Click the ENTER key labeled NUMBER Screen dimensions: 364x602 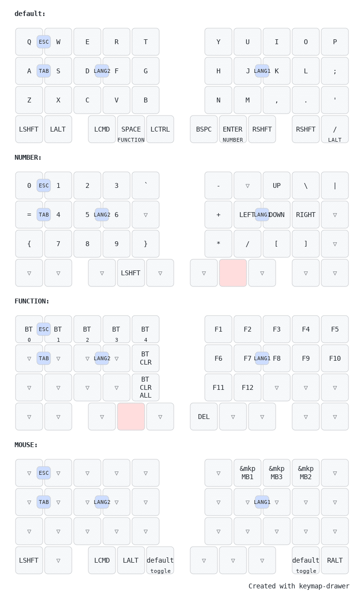[x=233, y=129]
